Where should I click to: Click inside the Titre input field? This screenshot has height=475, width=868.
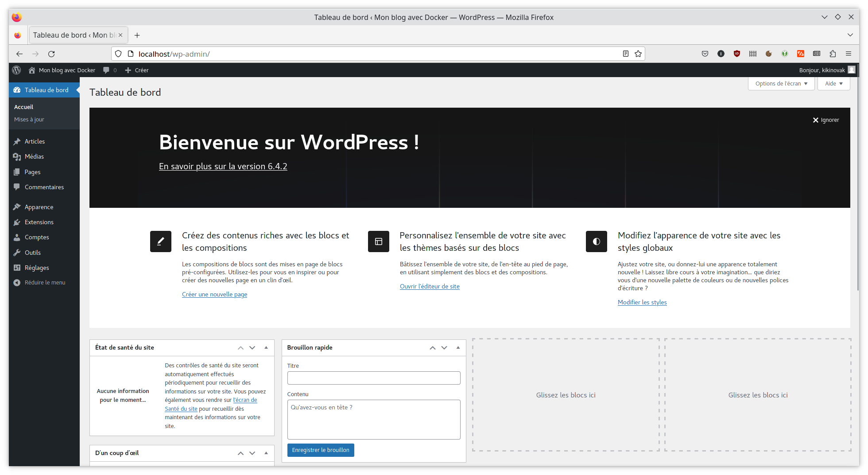[373, 378]
